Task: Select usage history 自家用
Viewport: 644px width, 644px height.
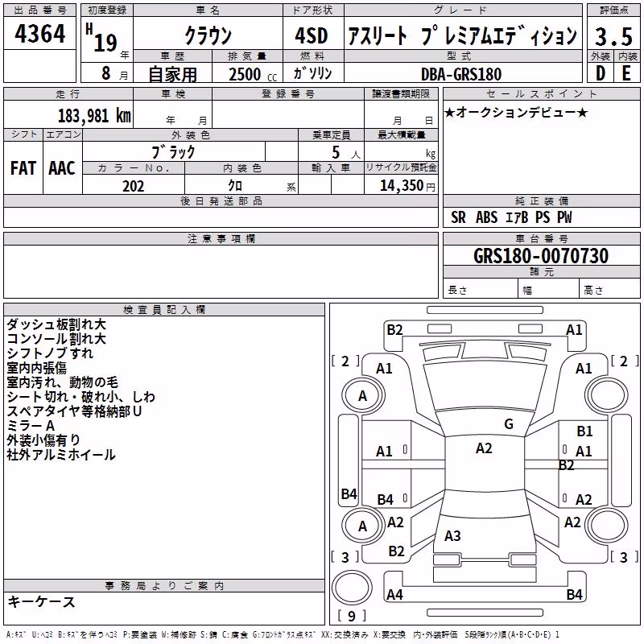Action: point(172,74)
